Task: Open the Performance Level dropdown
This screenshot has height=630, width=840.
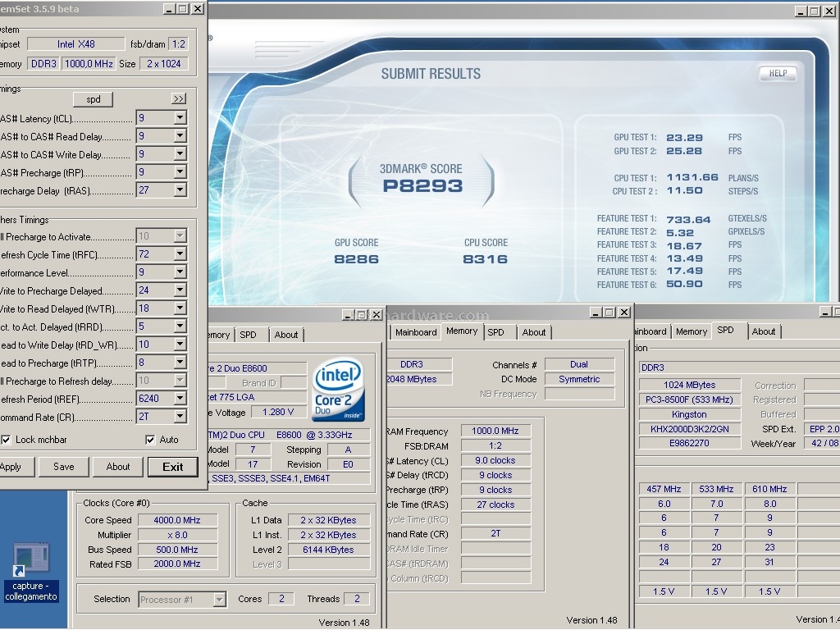Action: point(180,272)
